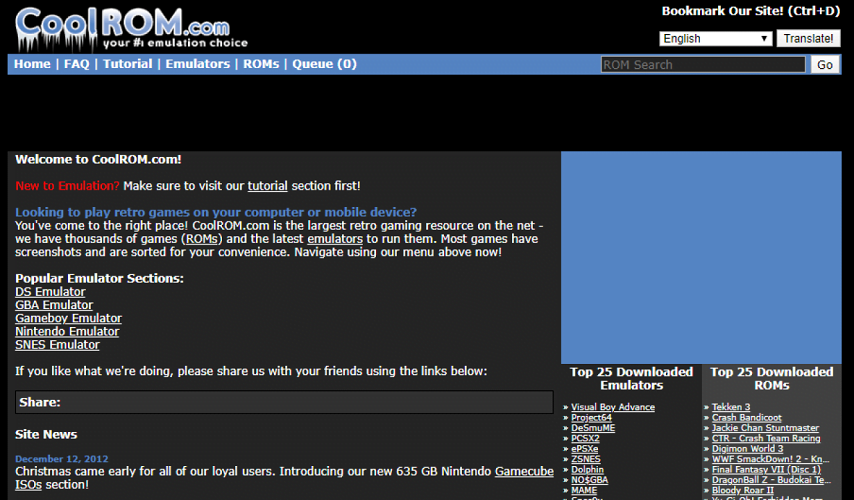Click the Top 25 Downloaded ROMs heading

point(772,379)
